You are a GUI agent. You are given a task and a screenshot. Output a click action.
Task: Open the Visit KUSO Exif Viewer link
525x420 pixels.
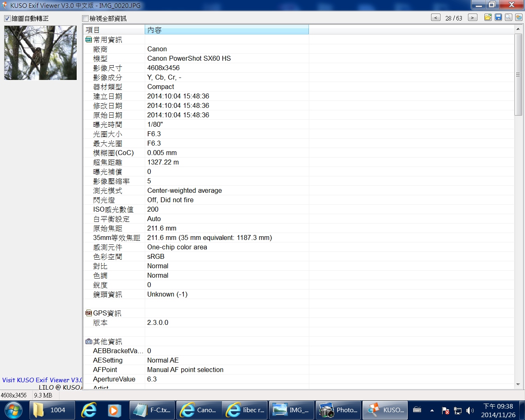point(42,380)
